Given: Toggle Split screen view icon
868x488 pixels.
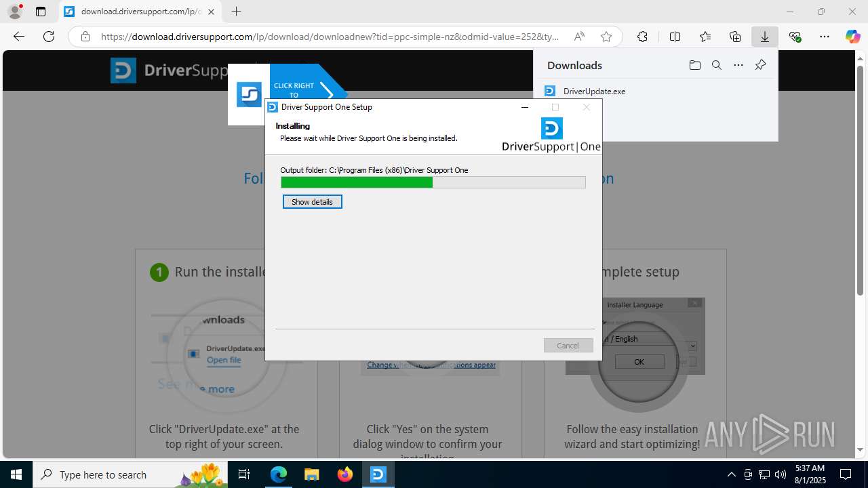Looking at the screenshot, I should pos(675,37).
